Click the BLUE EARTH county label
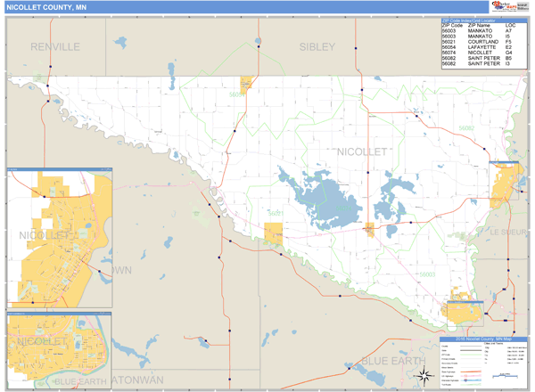This screenshot has width=535, height=392. (389, 361)
